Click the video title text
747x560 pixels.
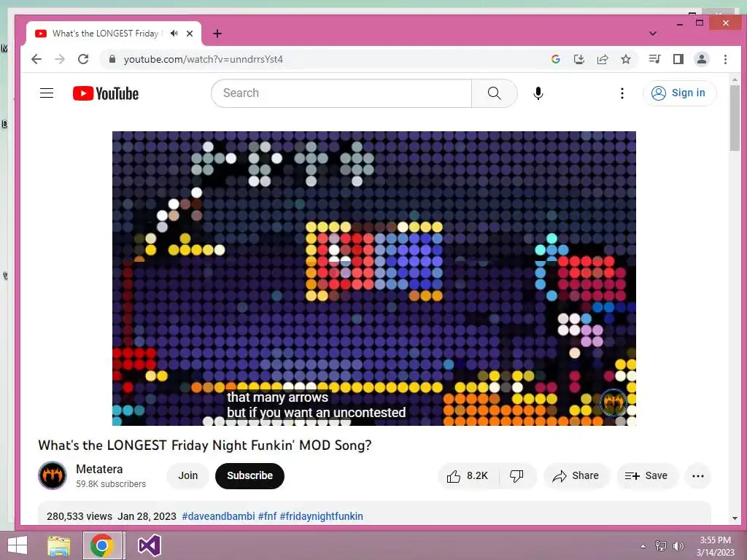205,446
